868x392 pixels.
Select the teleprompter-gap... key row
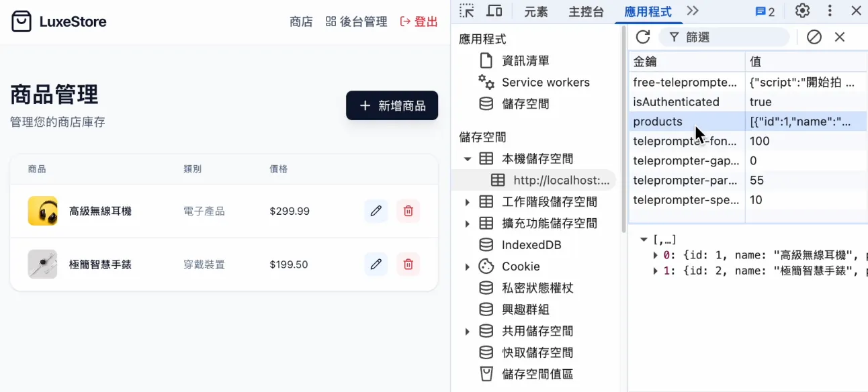pyautogui.click(x=748, y=160)
